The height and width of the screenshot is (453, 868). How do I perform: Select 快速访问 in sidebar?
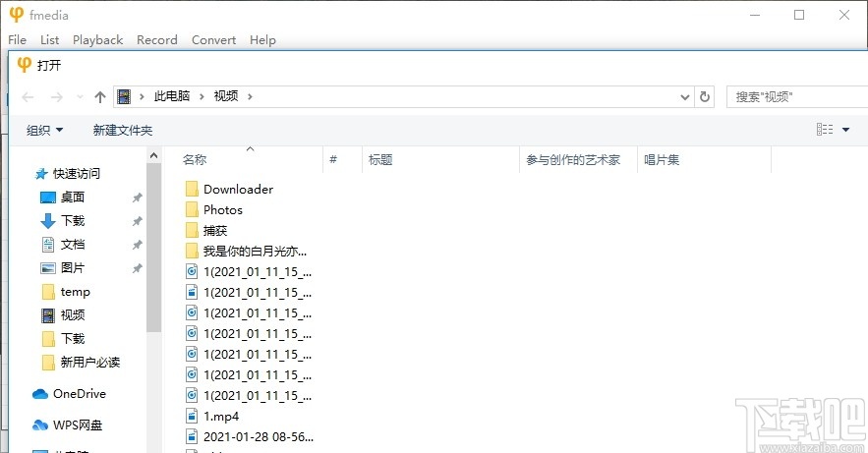point(77,174)
